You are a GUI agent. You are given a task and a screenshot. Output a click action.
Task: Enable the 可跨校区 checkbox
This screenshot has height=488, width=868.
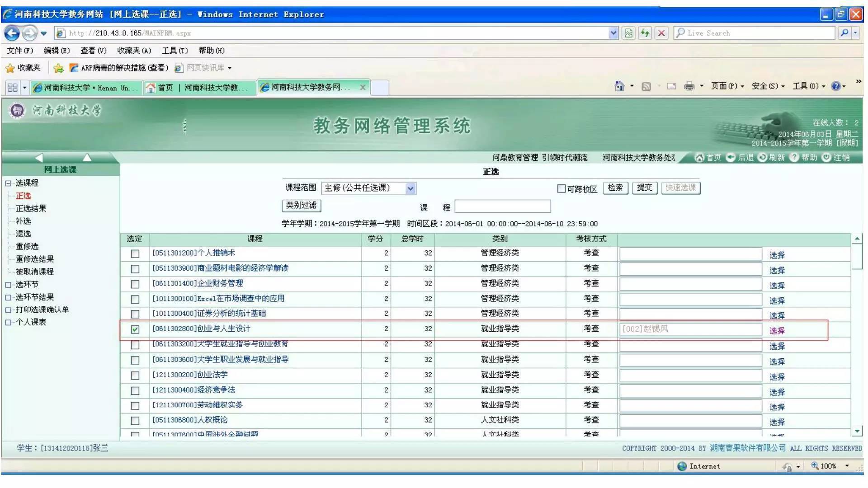pos(561,188)
